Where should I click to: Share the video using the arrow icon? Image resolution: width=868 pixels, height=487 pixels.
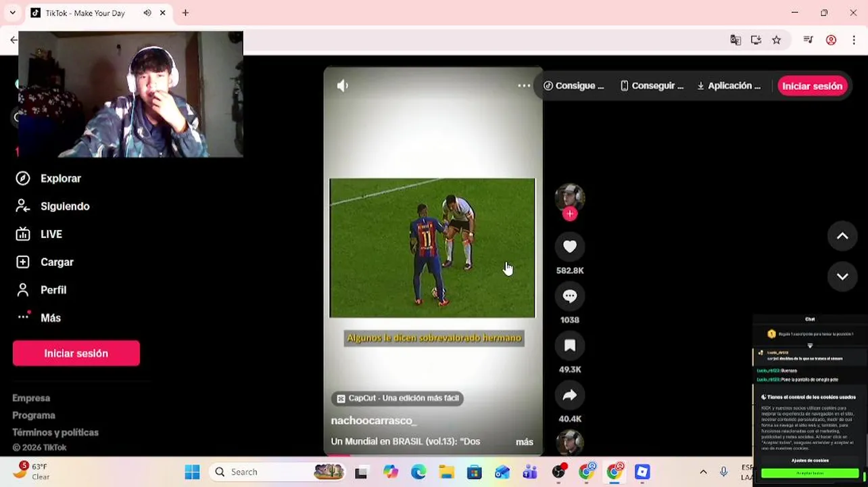pos(570,395)
